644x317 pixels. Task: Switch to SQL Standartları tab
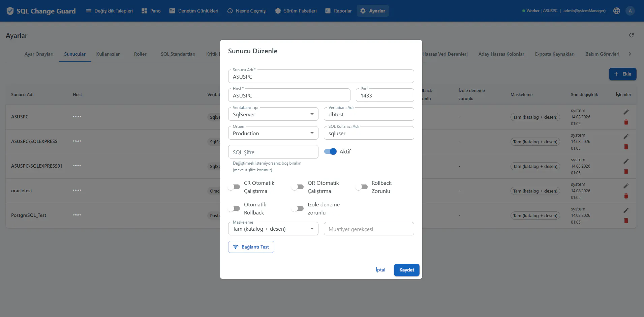point(178,54)
